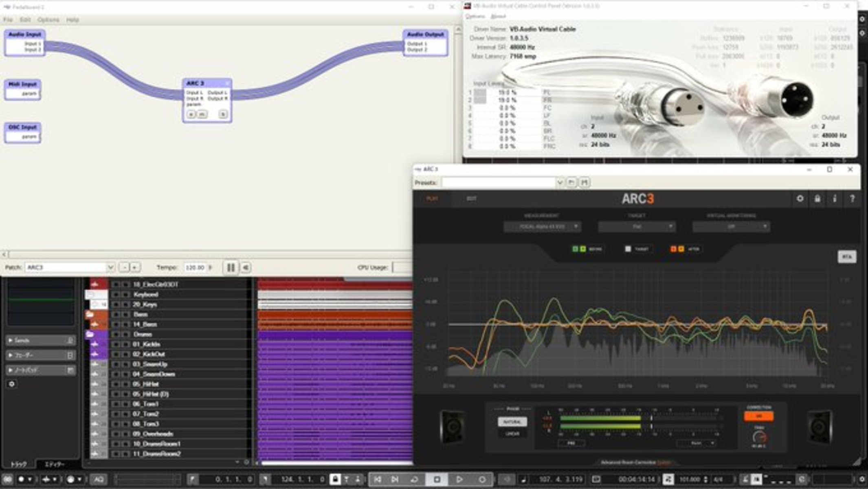Toggle mute box on 01_KickIn track
This screenshot has width=868, height=489.
pos(116,344)
